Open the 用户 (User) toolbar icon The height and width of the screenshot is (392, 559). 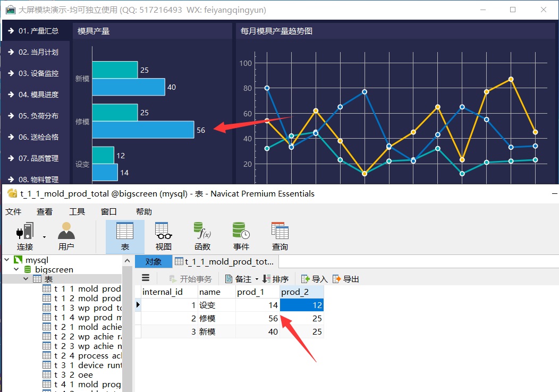click(66, 236)
